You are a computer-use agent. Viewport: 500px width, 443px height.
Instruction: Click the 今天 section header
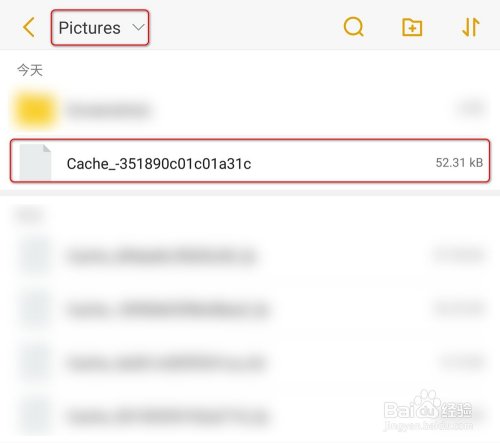point(30,70)
